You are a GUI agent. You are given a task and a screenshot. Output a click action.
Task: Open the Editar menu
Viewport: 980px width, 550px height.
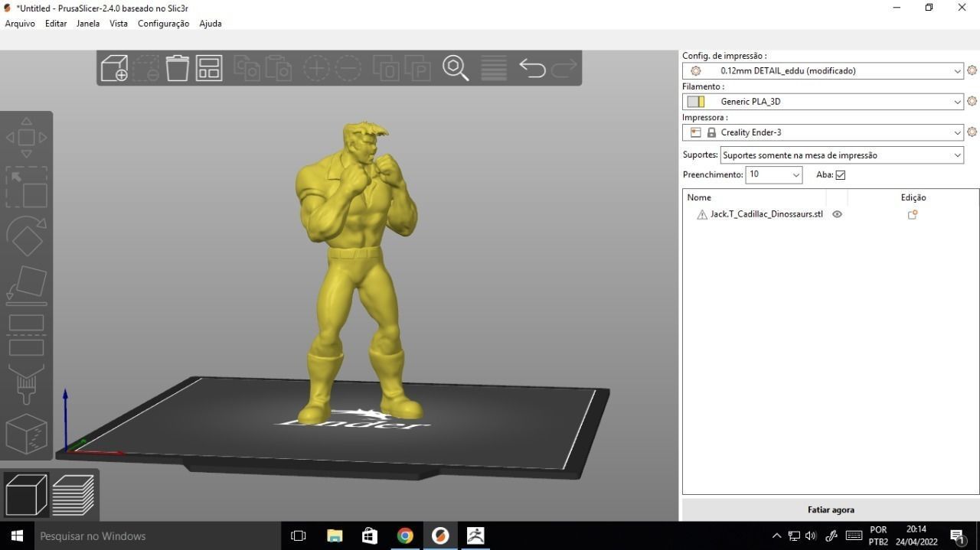(56, 24)
